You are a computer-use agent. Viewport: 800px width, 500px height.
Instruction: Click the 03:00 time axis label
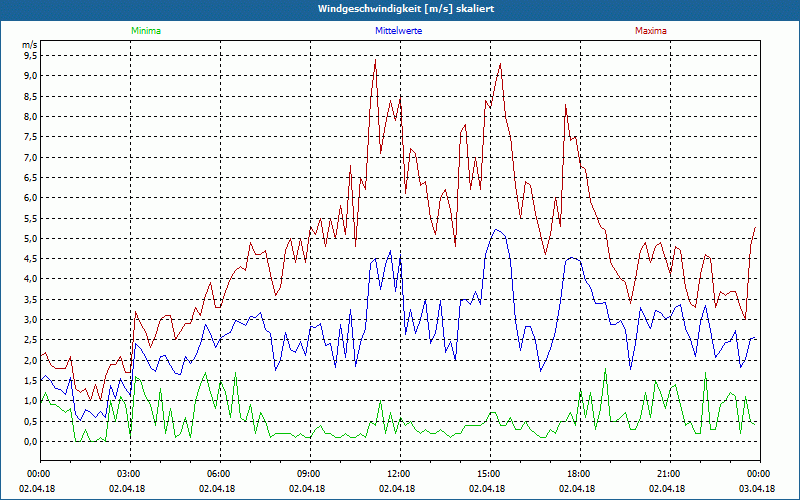pos(130,474)
